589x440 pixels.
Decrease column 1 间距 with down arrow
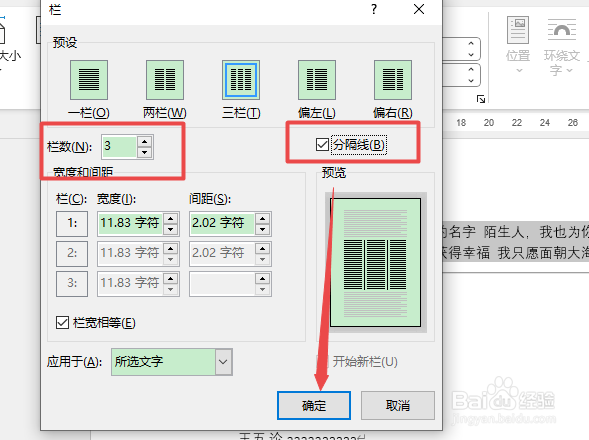263,229
